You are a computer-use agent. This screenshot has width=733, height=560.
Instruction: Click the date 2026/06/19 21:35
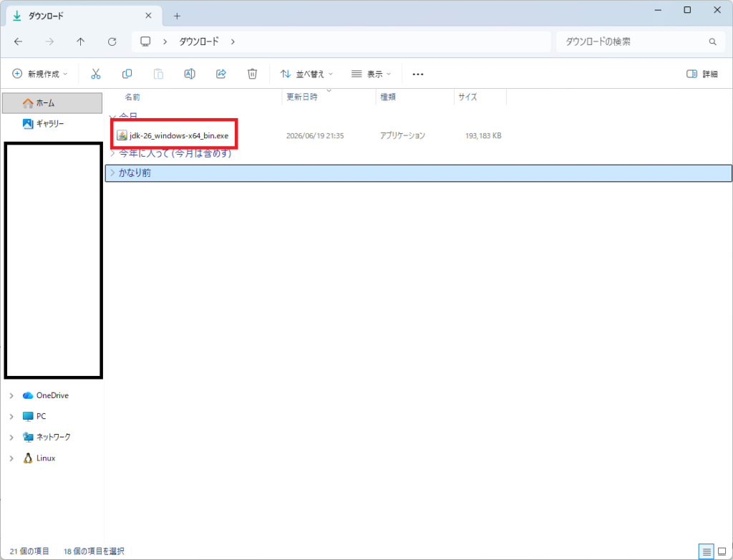pyautogui.click(x=315, y=135)
